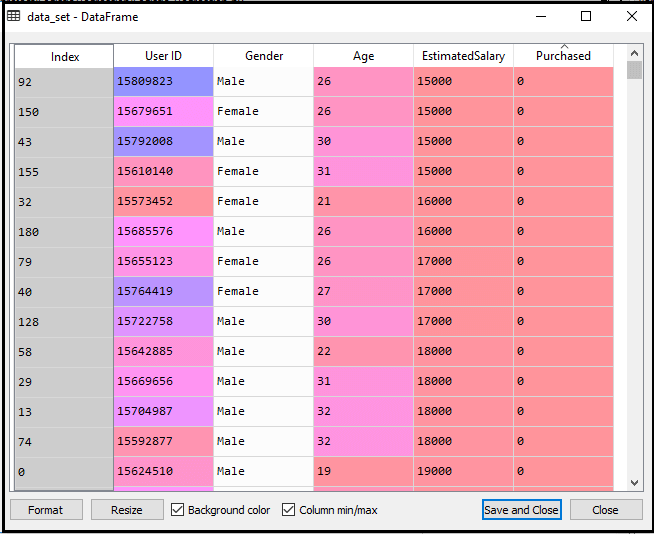
Task: Click the Index column header
Action: pos(64,57)
